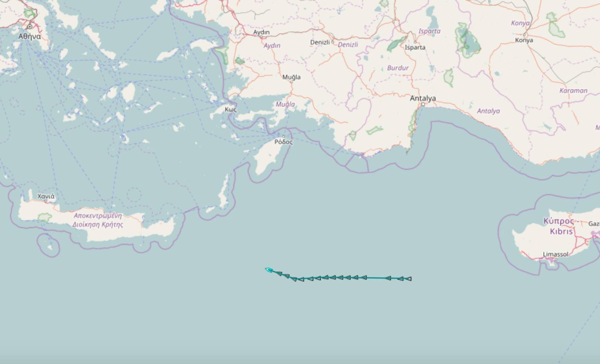This screenshot has width=600, height=364.
Task: Click the Konya city marker dot
Action: [524, 34]
